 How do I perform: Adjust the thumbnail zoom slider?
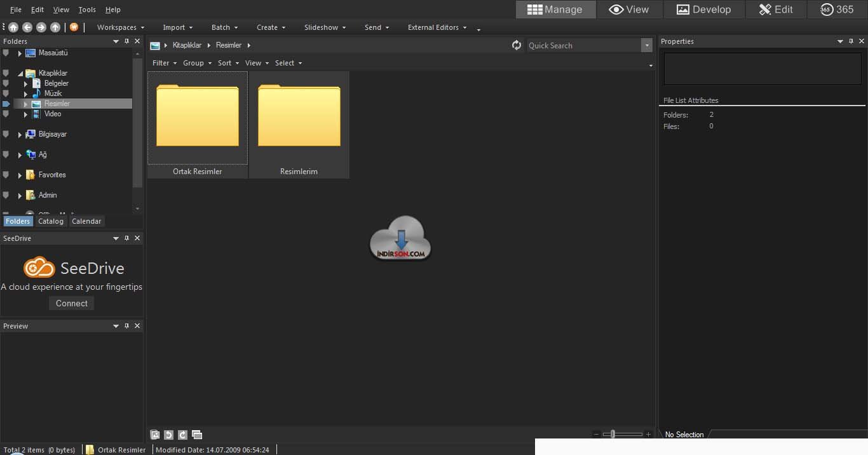point(613,435)
